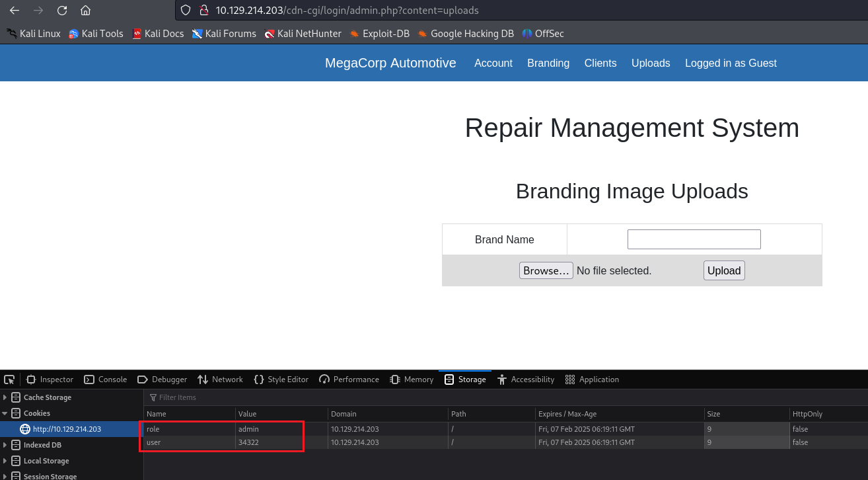Screen dimensions: 868x480
Task: Switch to the Style Editor tab
Action: pyautogui.click(x=281, y=380)
